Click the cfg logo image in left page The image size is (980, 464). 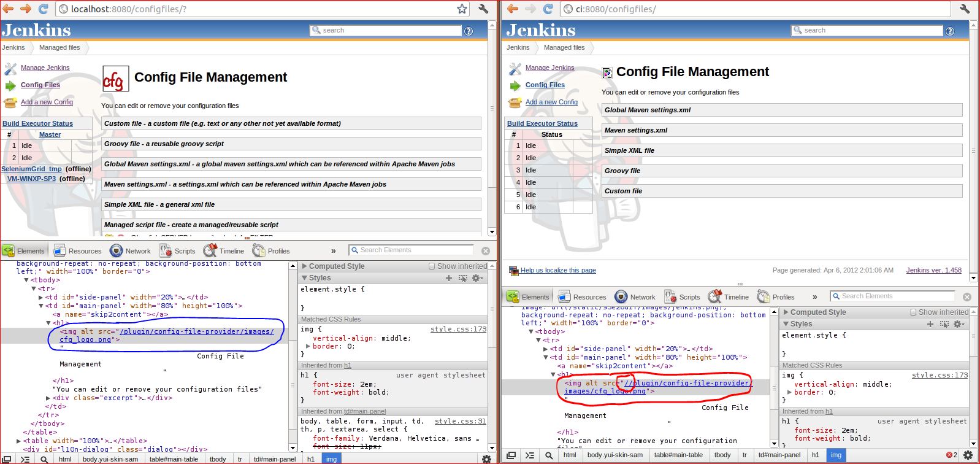tap(115, 79)
